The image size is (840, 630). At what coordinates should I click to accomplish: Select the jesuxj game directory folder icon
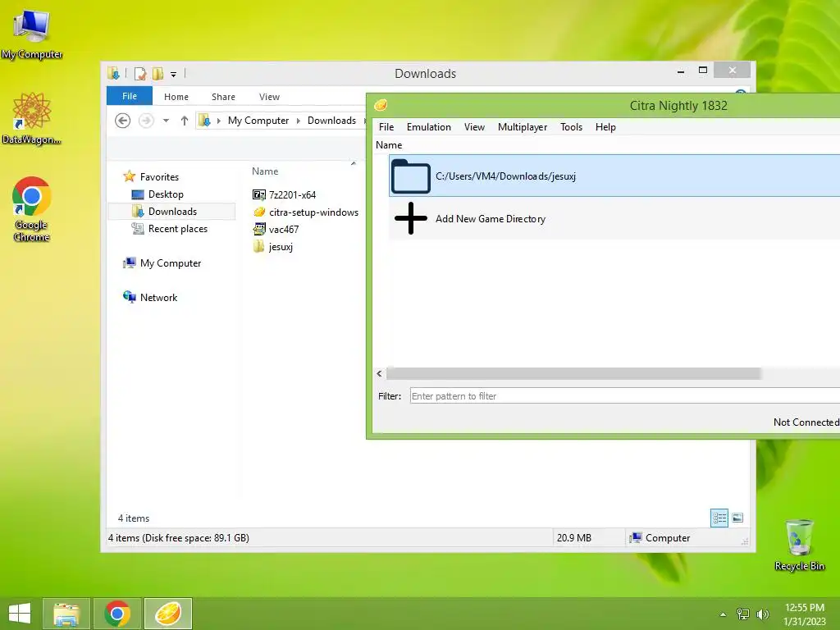(411, 176)
